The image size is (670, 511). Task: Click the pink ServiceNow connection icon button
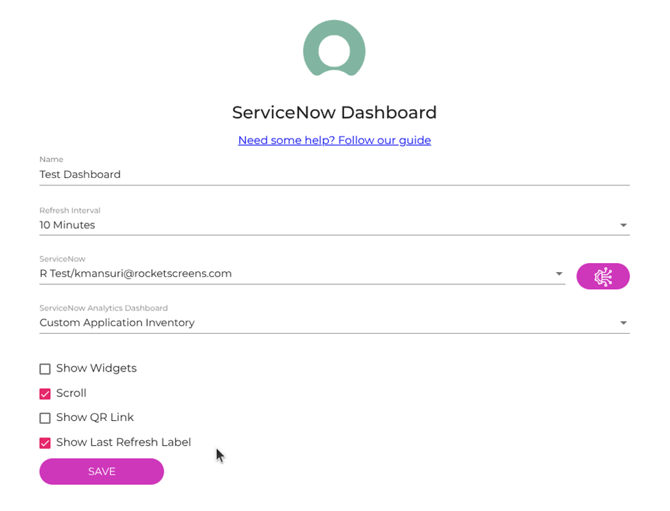(x=602, y=276)
